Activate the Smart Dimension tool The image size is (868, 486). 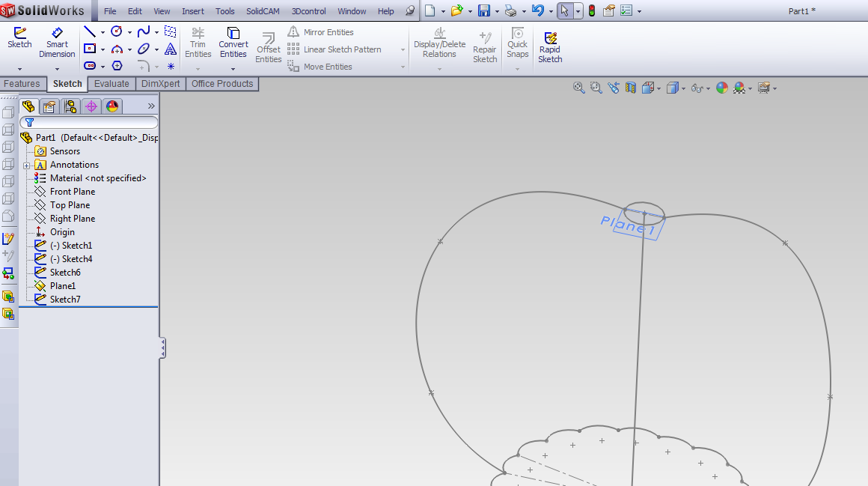[x=57, y=42]
